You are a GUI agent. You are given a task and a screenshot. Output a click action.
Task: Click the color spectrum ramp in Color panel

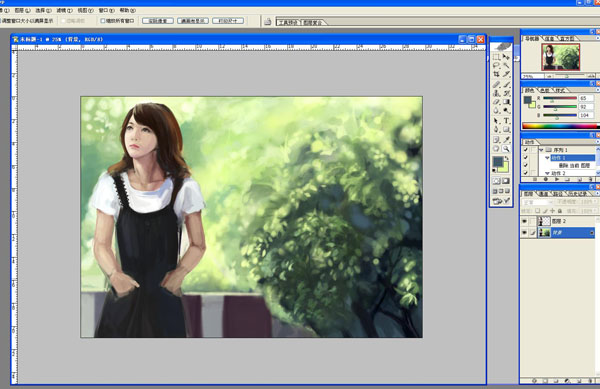[x=559, y=126]
